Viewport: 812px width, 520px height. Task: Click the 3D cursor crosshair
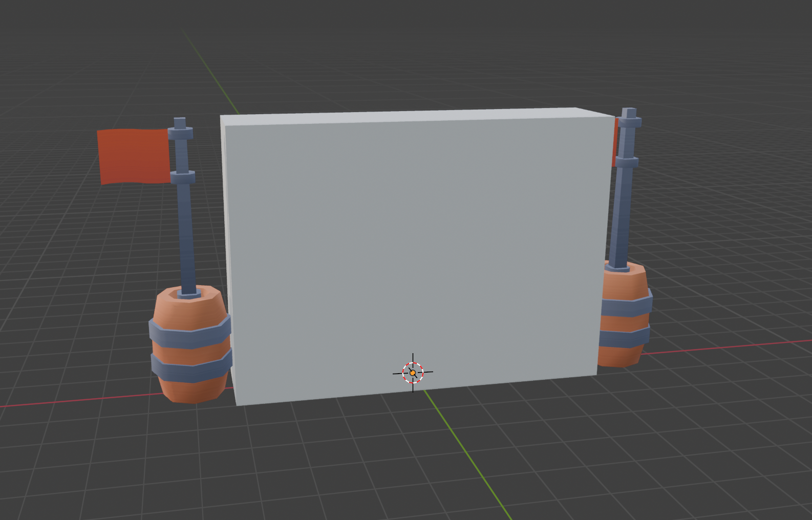click(x=413, y=373)
